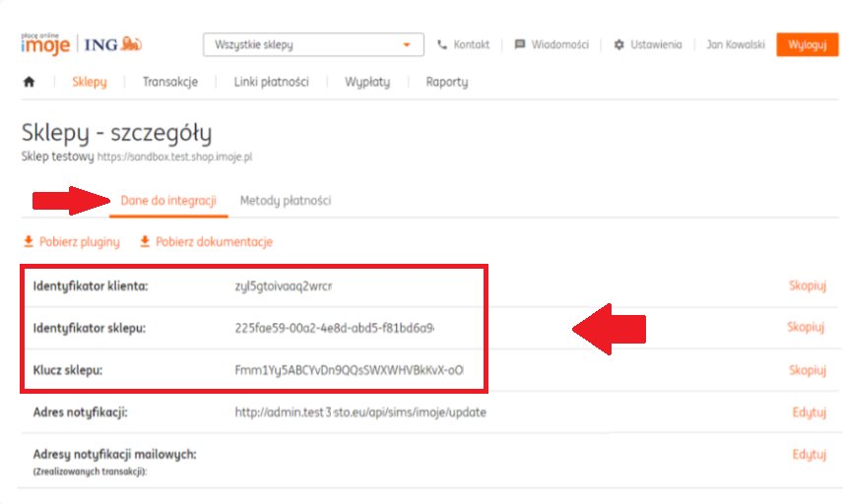Click the message icon beside Wiadomości
This screenshot has width=843, height=504.
click(x=519, y=45)
